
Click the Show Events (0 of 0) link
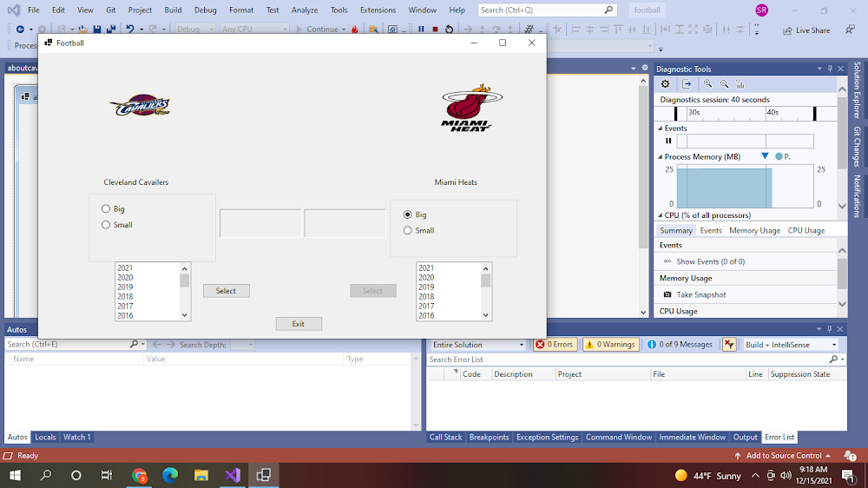[710, 261]
